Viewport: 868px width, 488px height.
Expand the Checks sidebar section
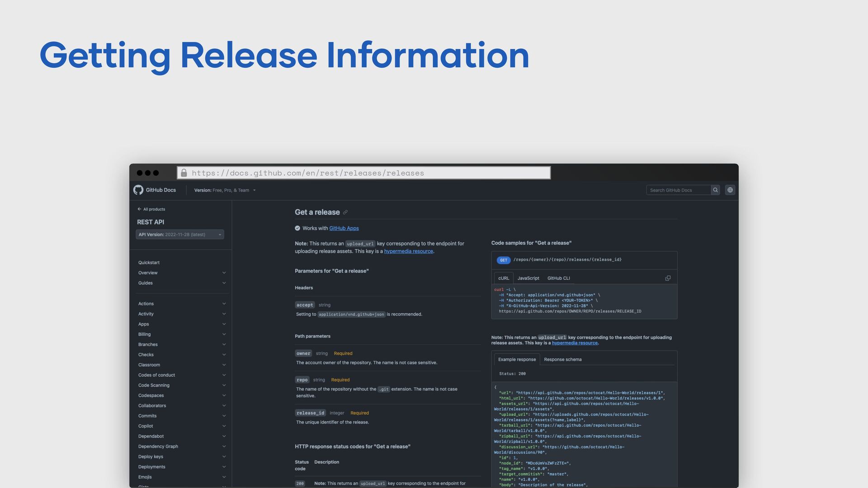click(182, 355)
